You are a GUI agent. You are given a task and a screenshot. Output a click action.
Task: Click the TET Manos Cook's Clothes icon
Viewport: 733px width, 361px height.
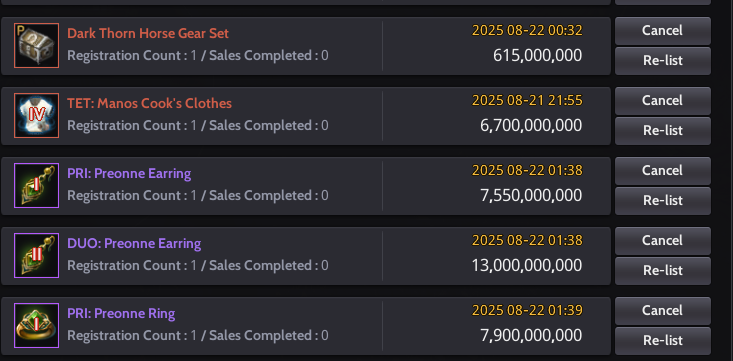pyautogui.click(x=36, y=116)
